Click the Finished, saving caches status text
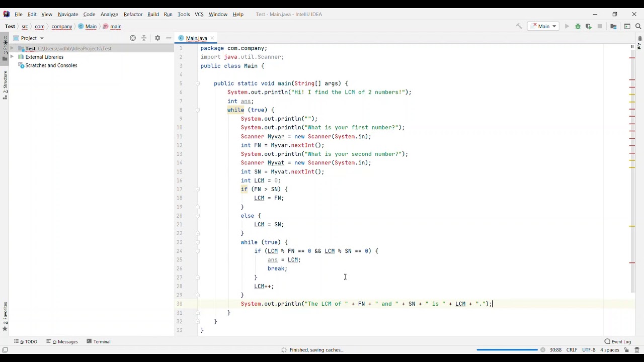644x362 pixels. coord(316,350)
